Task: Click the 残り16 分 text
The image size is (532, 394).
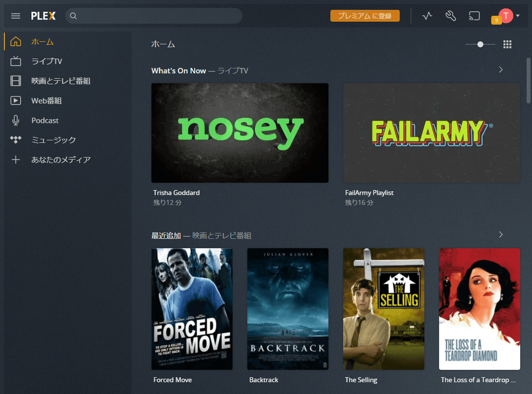Action: [359, 202]
